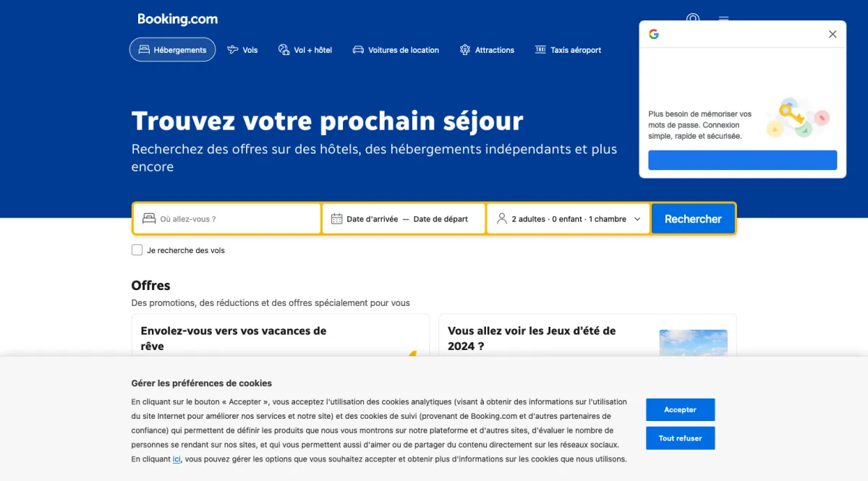Click the car icon on Voitures de location
This screenshot has width=868, height=481.
pos(357,50)
